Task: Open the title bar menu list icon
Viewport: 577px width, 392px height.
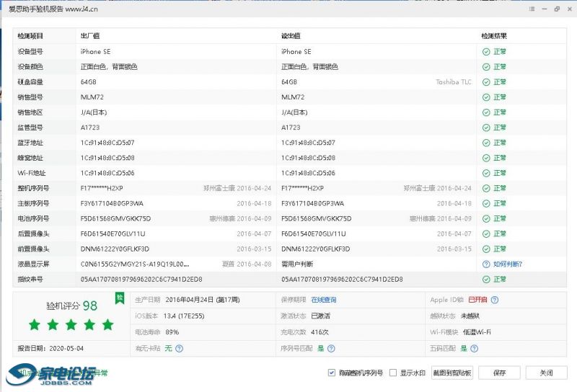Action: click(x=532, y=9)
